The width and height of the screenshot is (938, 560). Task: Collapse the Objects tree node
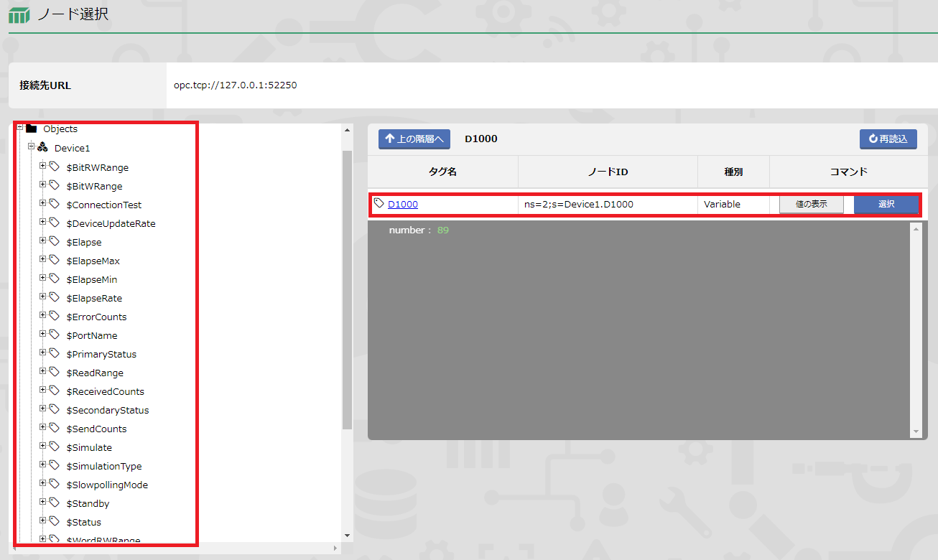point(20,127)
